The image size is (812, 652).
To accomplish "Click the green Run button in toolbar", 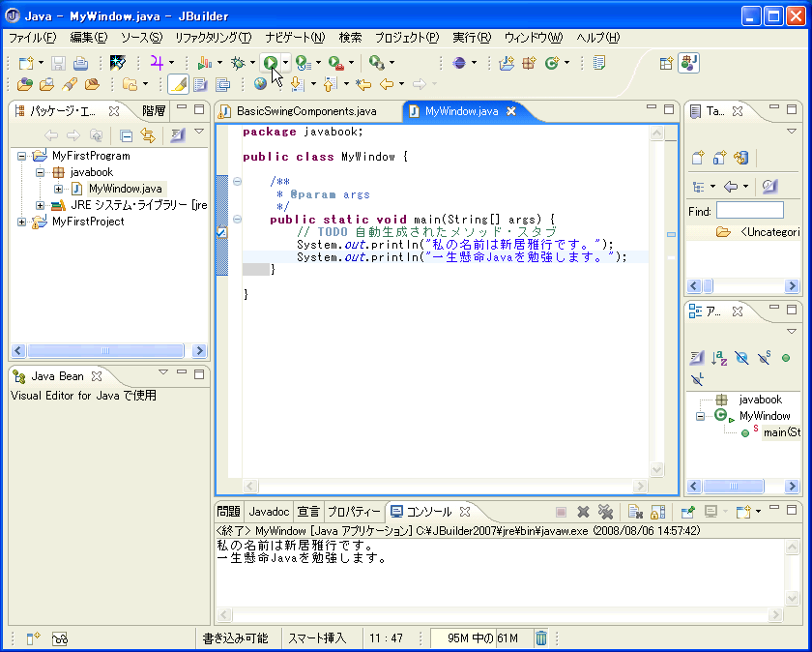I will coord(271,63).
